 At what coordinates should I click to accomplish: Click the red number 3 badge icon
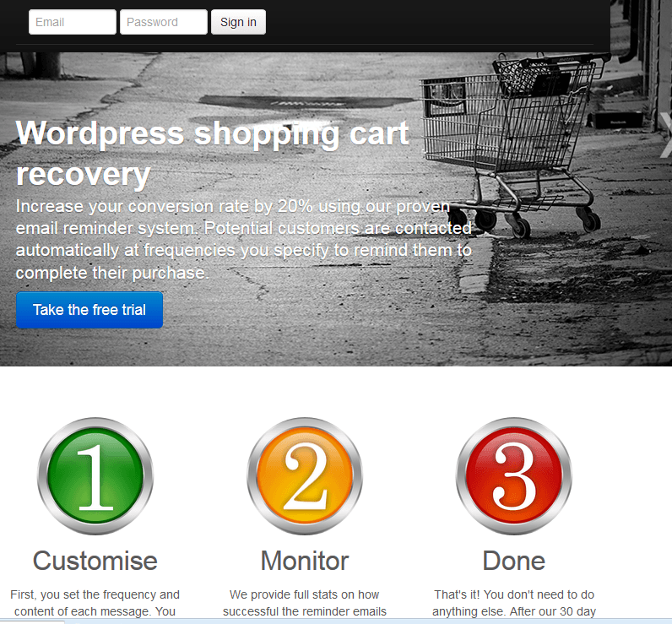point(514,476)
